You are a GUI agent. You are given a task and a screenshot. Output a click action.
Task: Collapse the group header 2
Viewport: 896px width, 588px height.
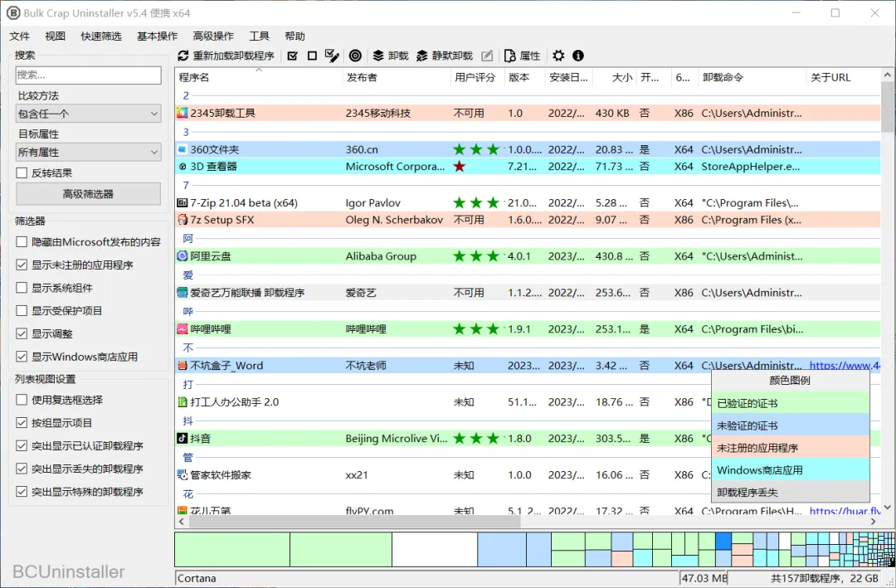pos(186,96)
